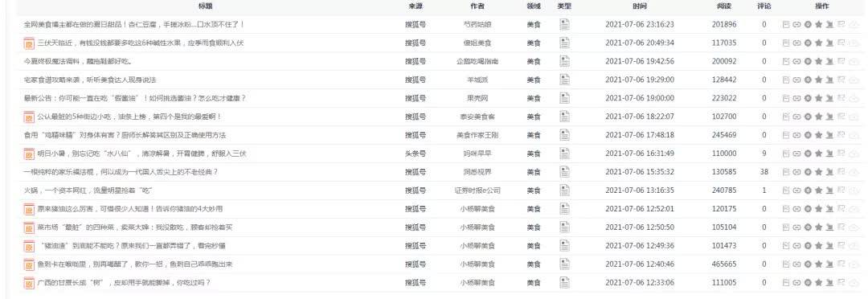Click the 标题 column header
868x299 pixels.
[x=205, y=6]
